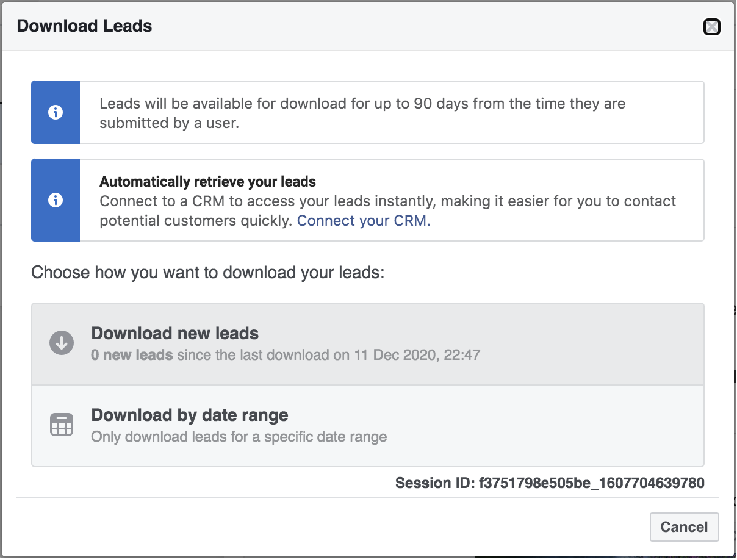Click the Session ID text
This screenshot has height=560, width=737.
(550, 484)
